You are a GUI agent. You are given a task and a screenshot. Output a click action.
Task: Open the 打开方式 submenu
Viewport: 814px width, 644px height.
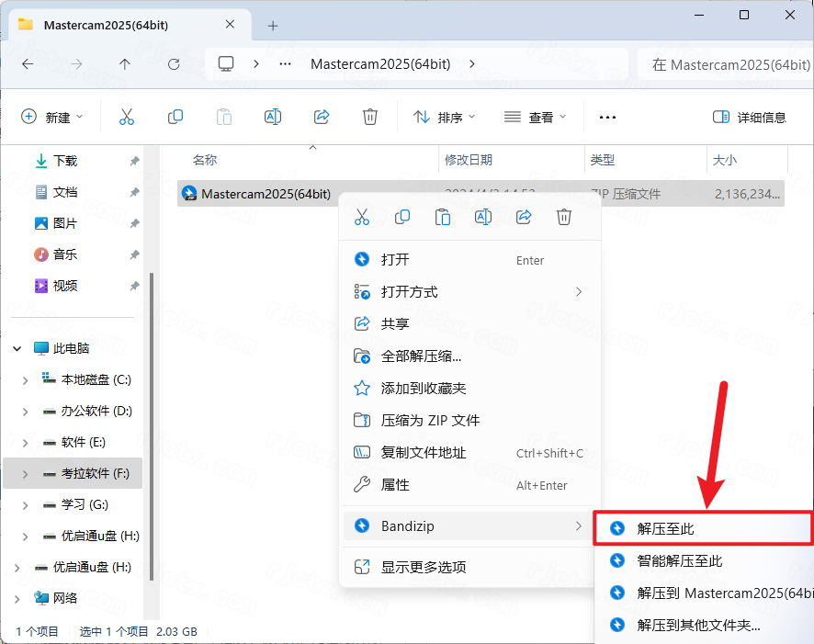point(469,291)
